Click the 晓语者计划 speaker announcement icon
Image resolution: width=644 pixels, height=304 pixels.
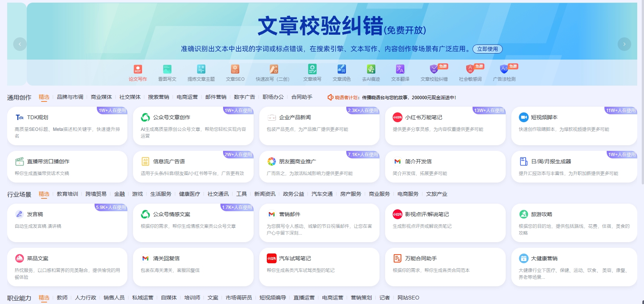click(330, 97)
